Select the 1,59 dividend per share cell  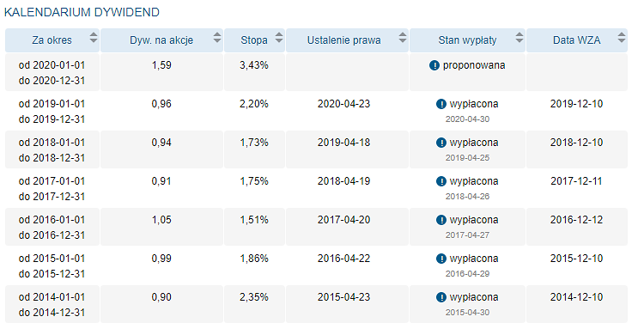click(161, 65)
